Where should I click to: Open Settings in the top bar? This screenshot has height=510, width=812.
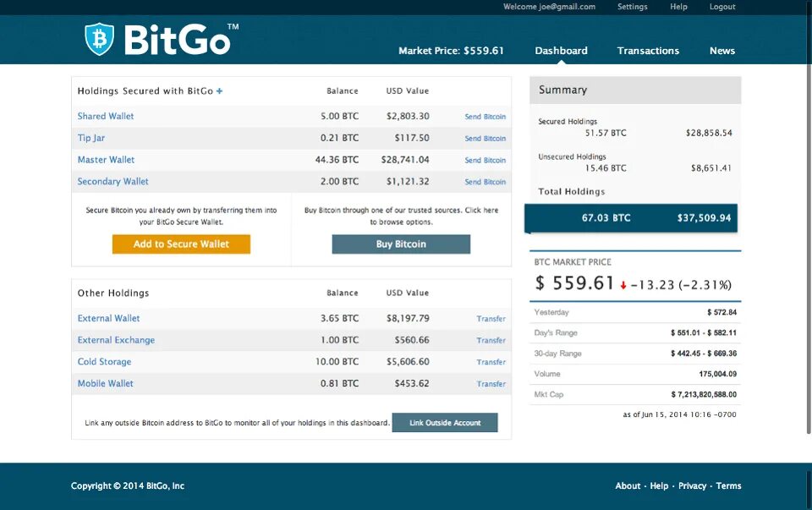[x=633, y=7]
